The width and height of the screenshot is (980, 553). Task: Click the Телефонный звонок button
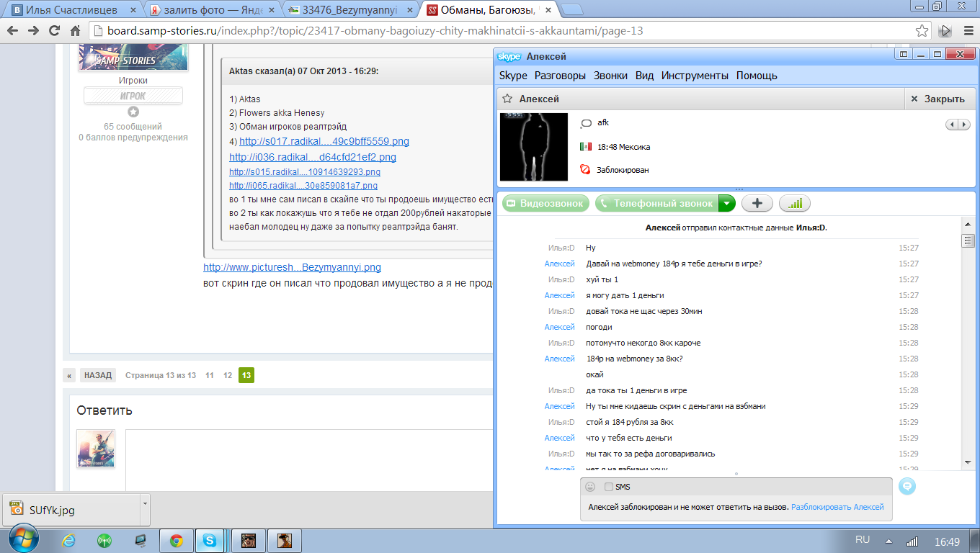pyautogui.click(x=656, y=204)
